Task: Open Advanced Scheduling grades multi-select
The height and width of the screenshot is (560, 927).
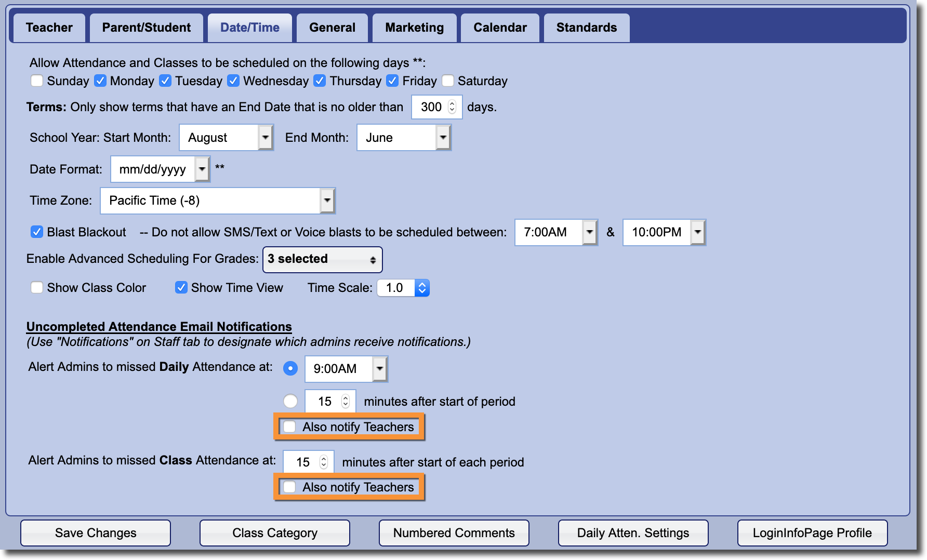Action: tap(322, 259)
